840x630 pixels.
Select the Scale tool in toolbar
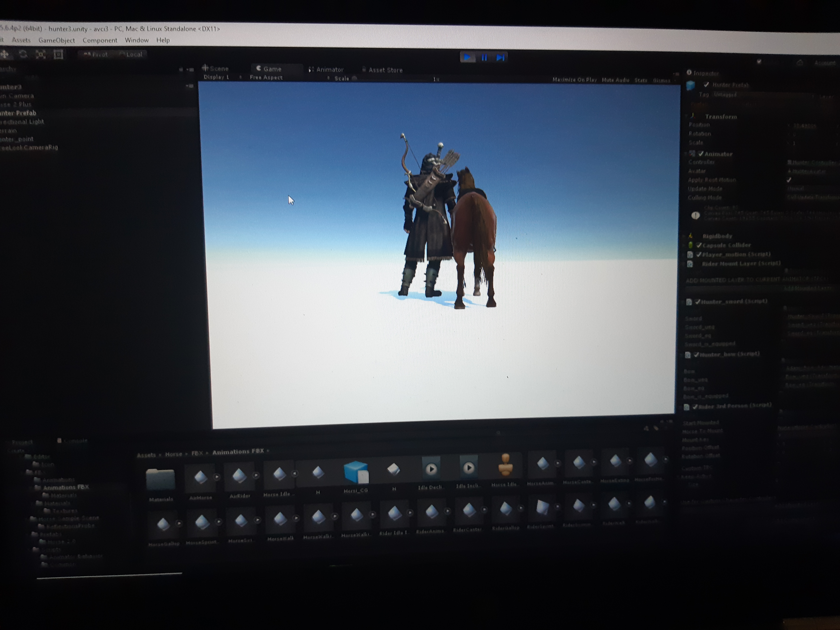(x=41, y=54)
